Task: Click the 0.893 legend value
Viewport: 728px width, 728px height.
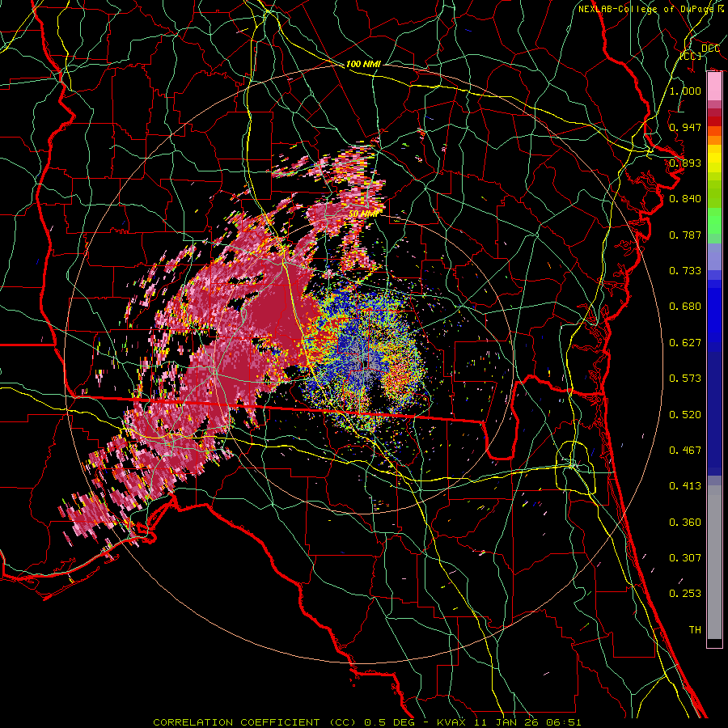Action: 685,163
